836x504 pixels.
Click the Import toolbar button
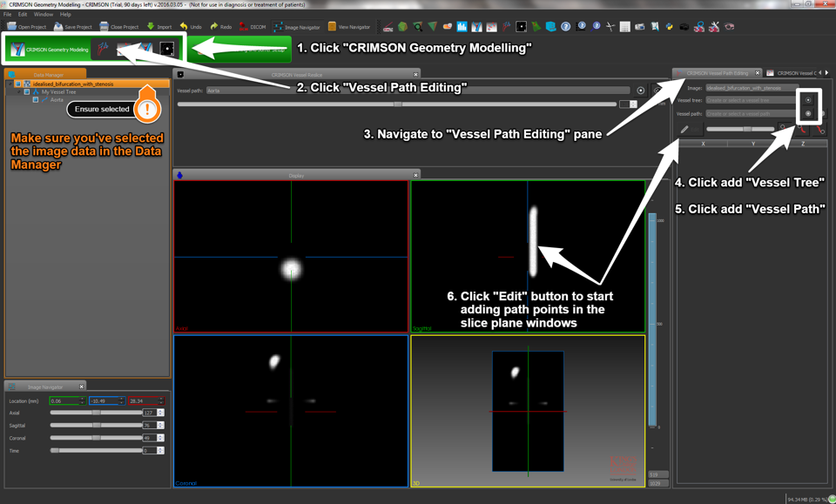158,27
